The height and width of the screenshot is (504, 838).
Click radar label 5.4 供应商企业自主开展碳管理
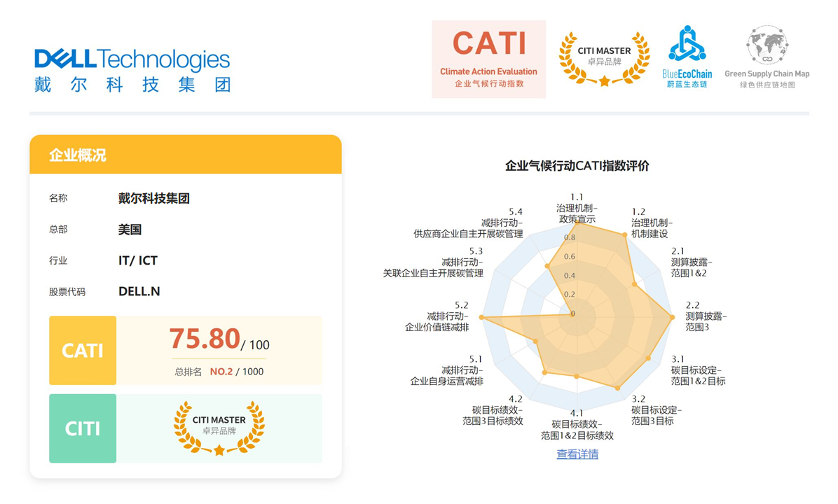(x=468, y=223)
